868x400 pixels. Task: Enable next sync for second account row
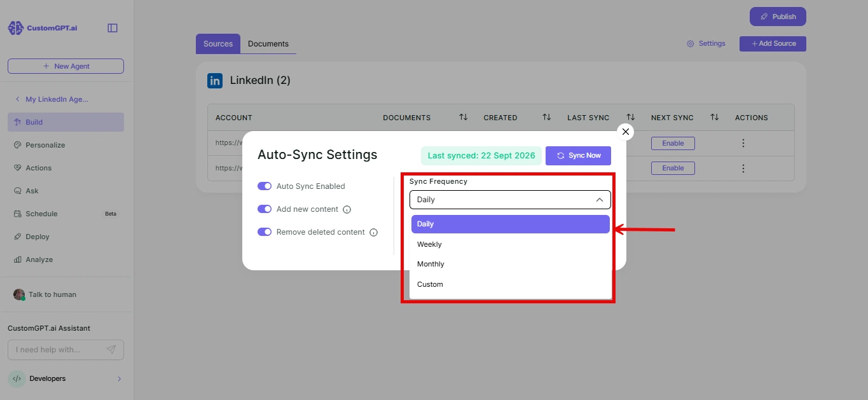point(673,168)
